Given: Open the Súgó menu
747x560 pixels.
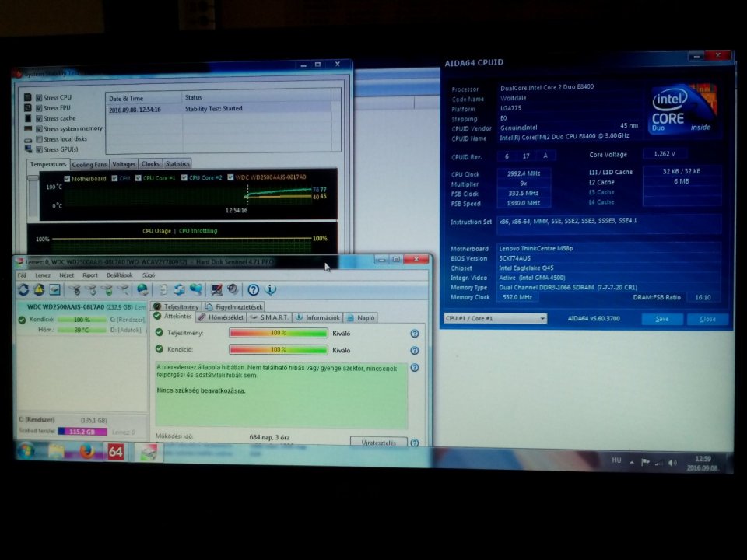Looking at the screenshot, I should (149, 275).
